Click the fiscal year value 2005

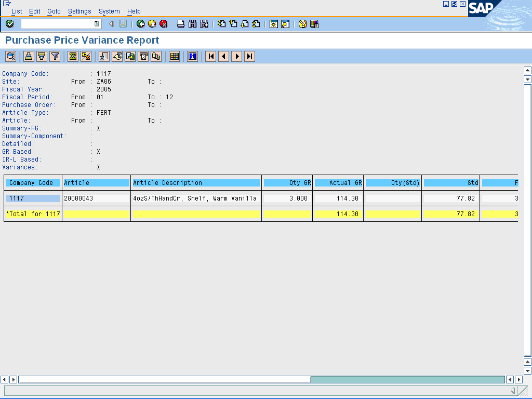(x=104, y=89)
